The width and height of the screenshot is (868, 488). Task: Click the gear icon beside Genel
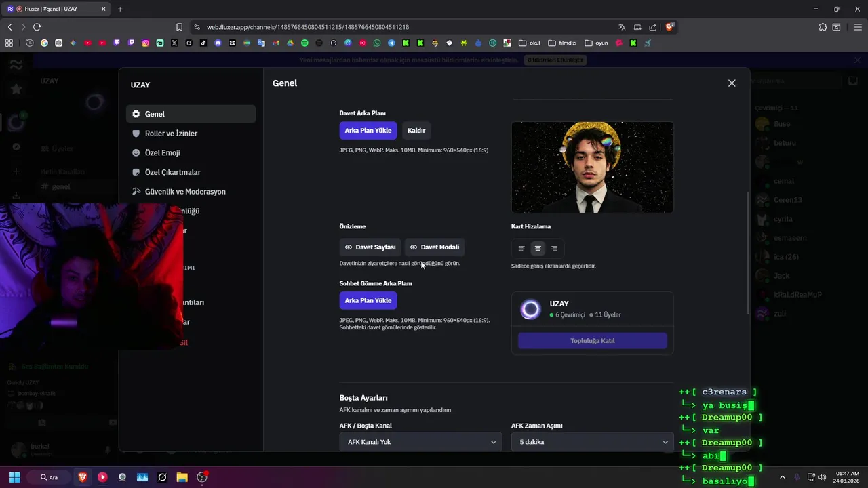(136, 114)
